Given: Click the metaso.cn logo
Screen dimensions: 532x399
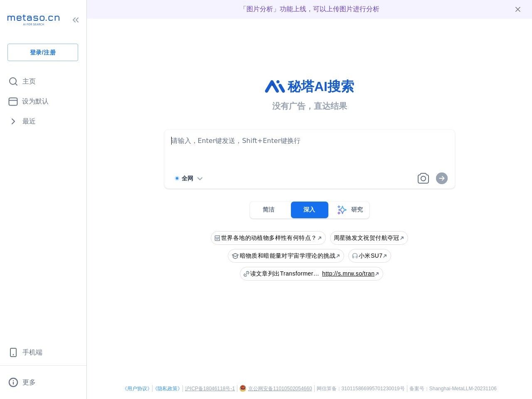Looking at the screenshot, I should point(33,20).
